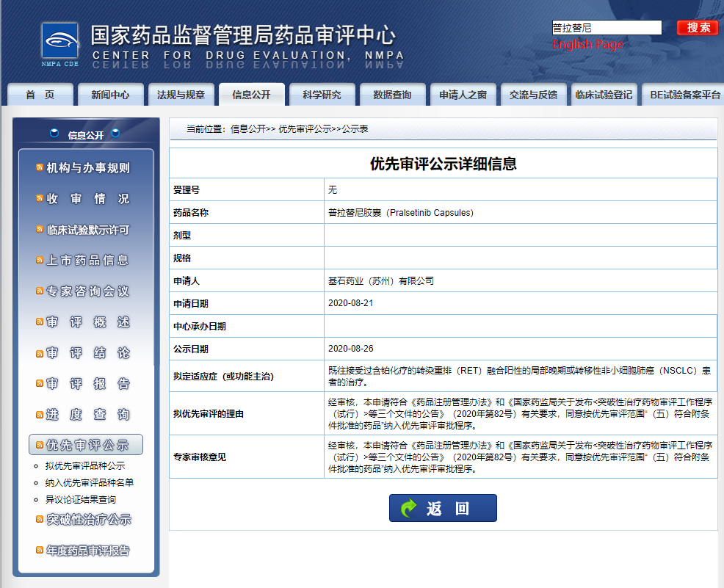Open the 临床试验登记 tab
The width and height of the screenshot is (724, 588).
[x=604, y=95]
